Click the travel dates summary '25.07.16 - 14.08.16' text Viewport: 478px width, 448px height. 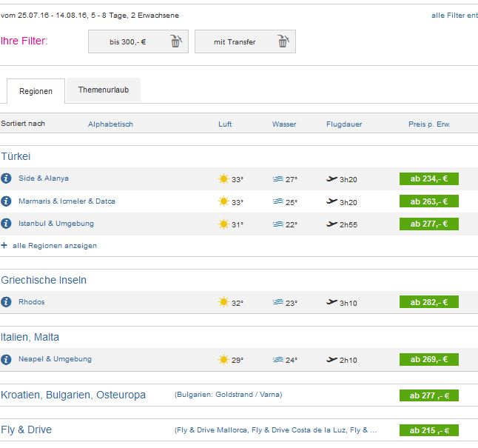tap(52, 16)
